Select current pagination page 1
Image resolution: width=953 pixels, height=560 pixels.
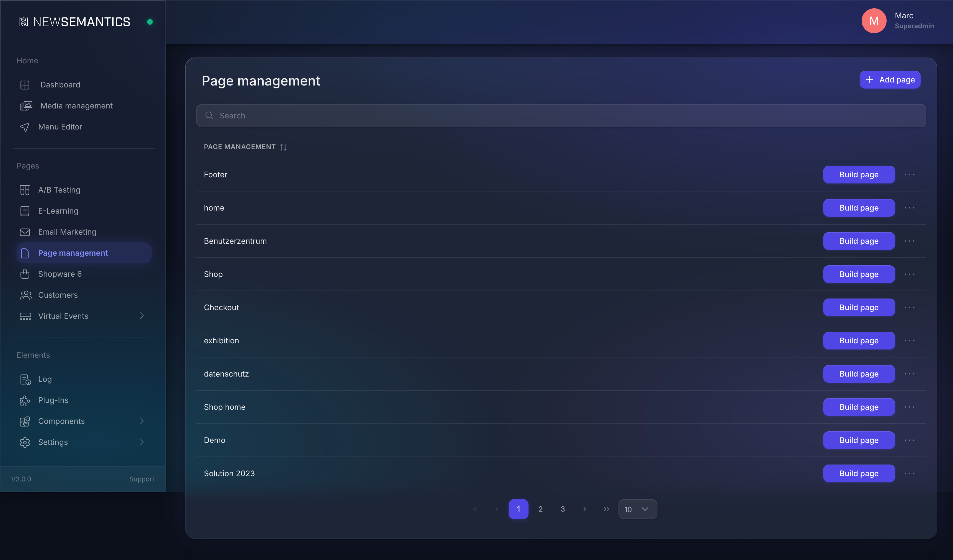pyautogui.click(x=519, y=509)
